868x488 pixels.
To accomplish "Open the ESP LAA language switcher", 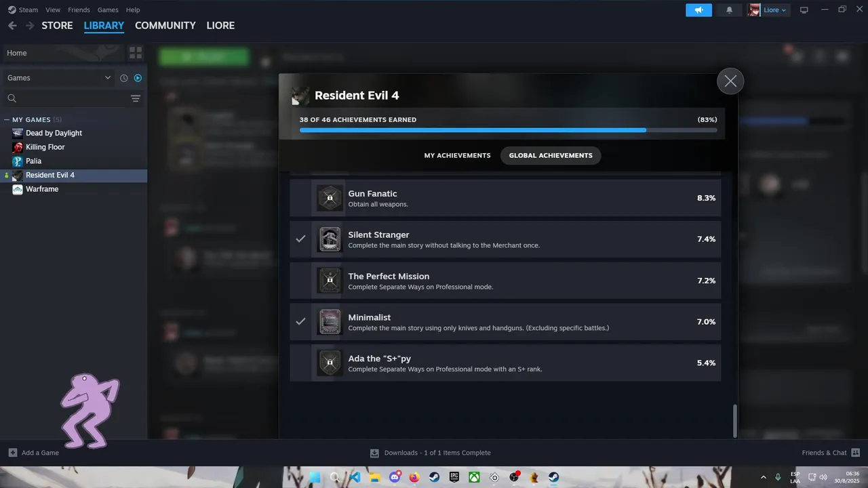I will [x=795, y=477].
